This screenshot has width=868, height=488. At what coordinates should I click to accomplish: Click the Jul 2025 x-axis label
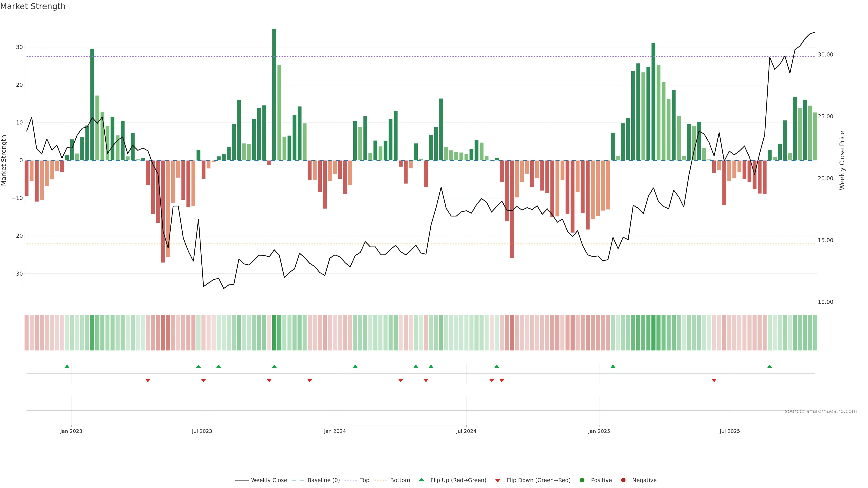tap(729, 431)
